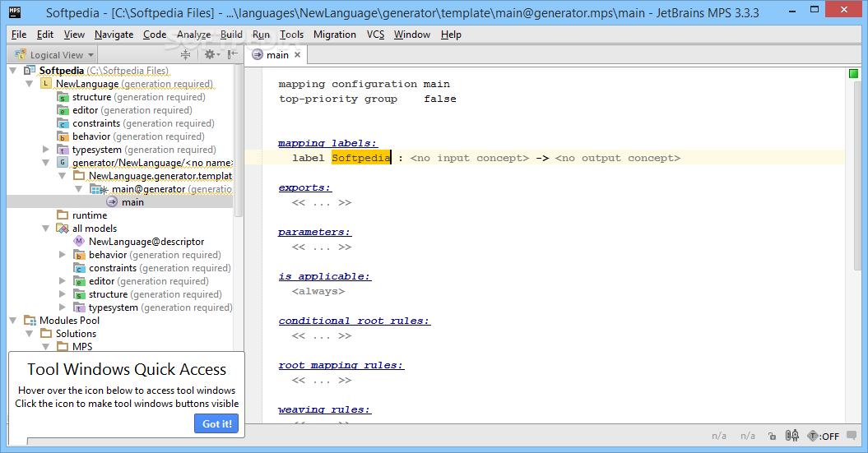Click the <no output concept> placeholder
868x453 pixels.
click(x=618, y=158)
